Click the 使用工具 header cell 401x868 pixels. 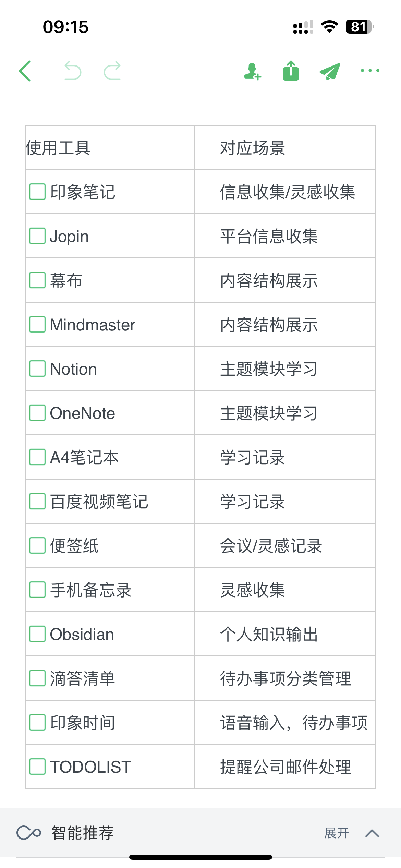click(110, 148)
